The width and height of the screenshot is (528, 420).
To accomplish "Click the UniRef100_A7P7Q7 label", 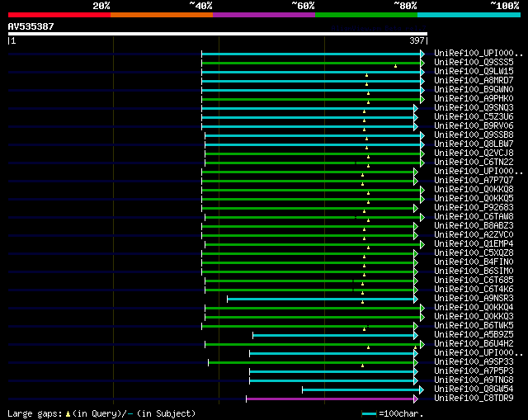I will coord(474,181).
